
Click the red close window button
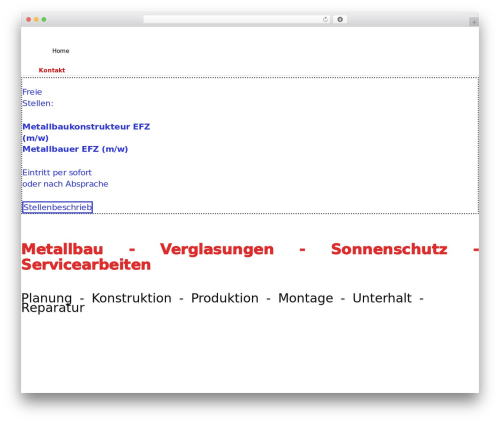29,19
